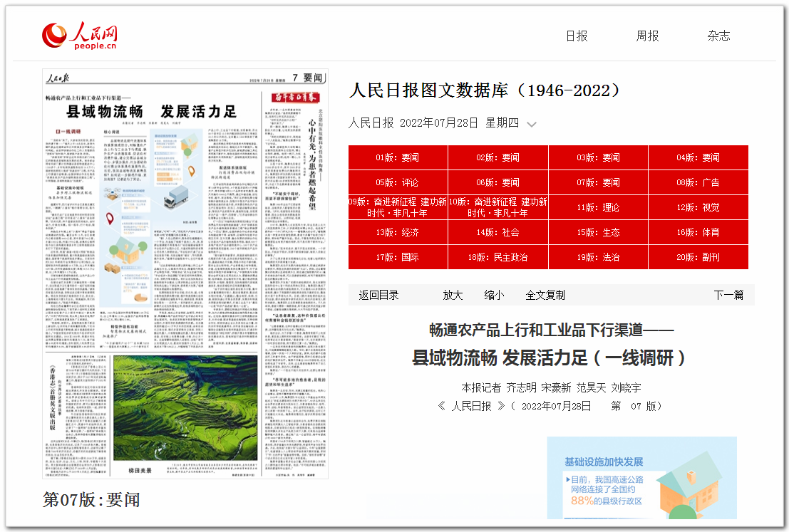Click the logistics infographic in newspaper page
The image size is (789, 532).
coord(151,217)
